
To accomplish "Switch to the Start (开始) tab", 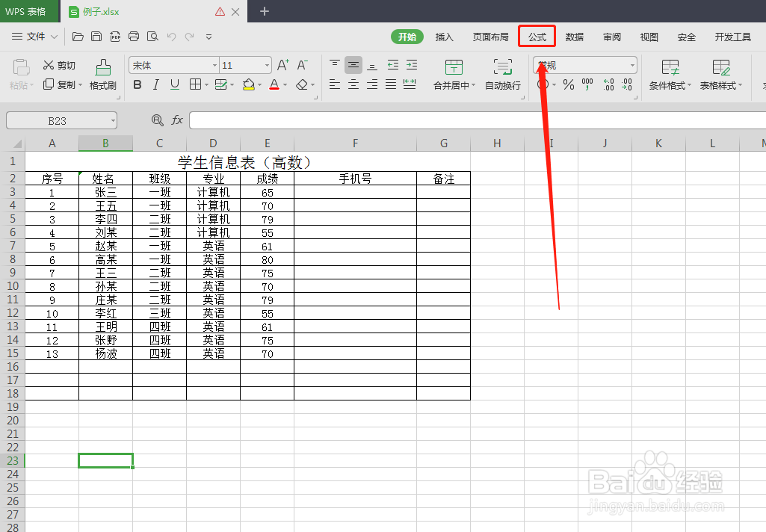I will tap(407, 37).
